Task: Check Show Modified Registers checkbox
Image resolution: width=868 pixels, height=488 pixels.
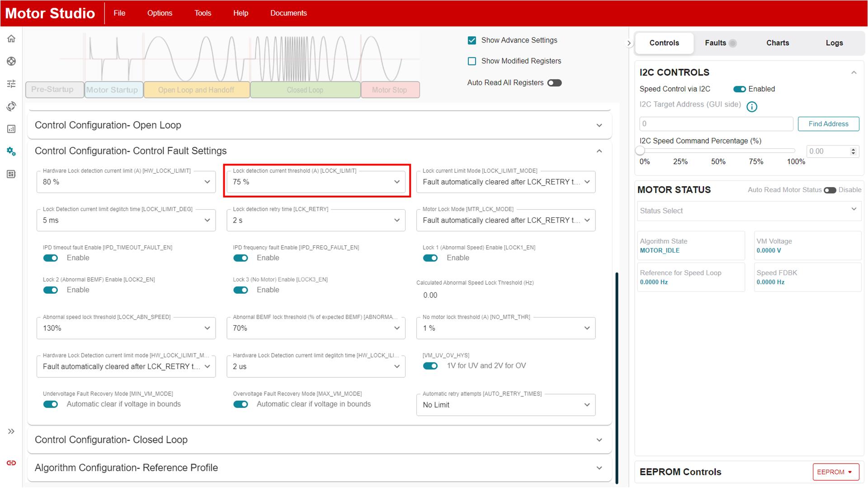Action: click(472, 61)
